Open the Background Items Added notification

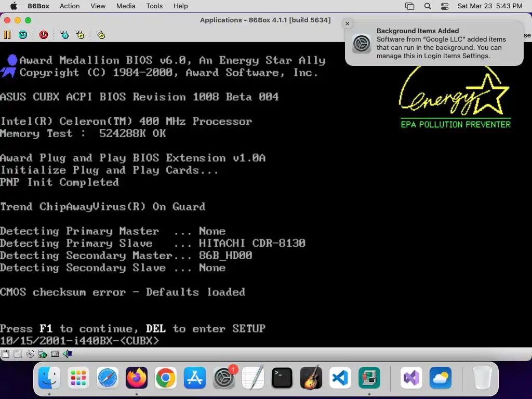pyautogui.click(x=434, y=44)
